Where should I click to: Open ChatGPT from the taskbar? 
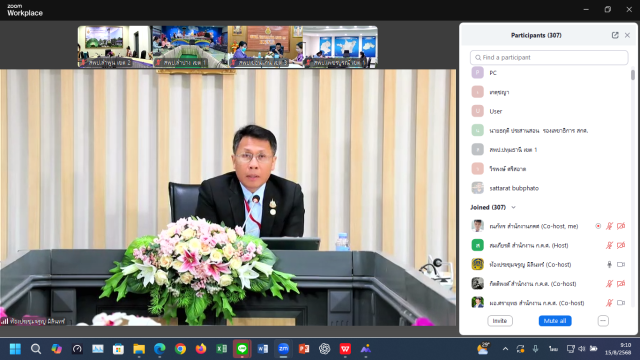(324, 349)
